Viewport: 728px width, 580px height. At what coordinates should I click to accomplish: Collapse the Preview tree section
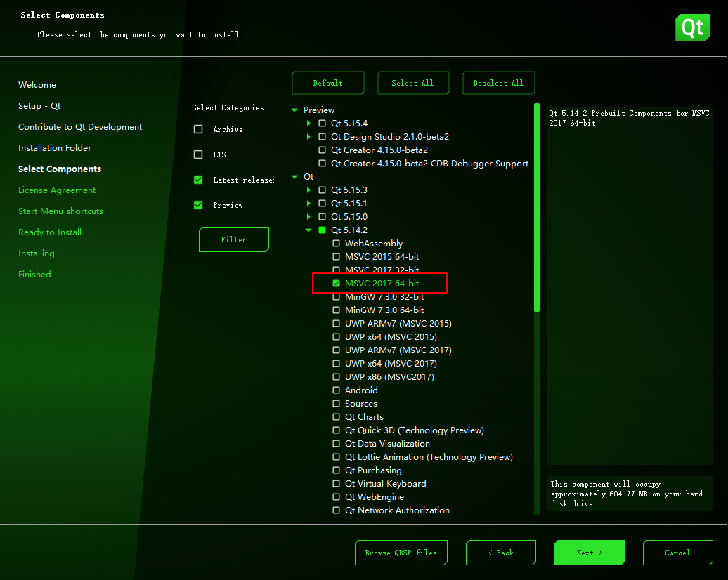[294, 110]
